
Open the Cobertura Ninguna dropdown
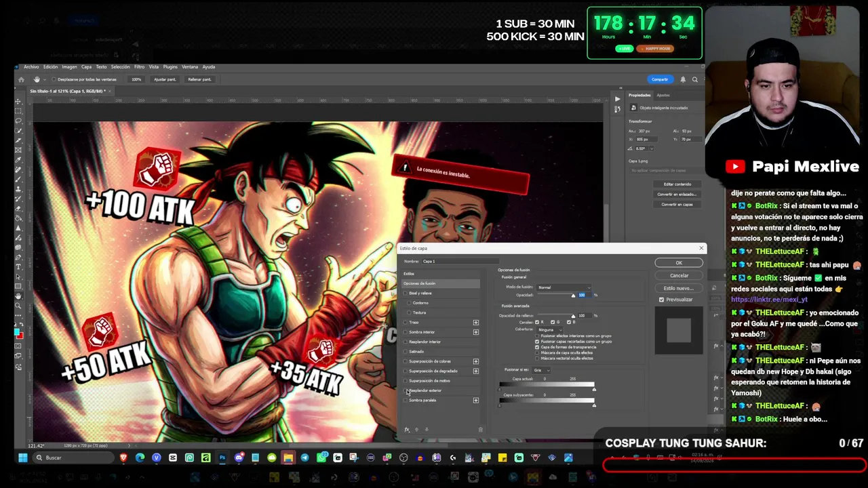[x=549, y=330]
